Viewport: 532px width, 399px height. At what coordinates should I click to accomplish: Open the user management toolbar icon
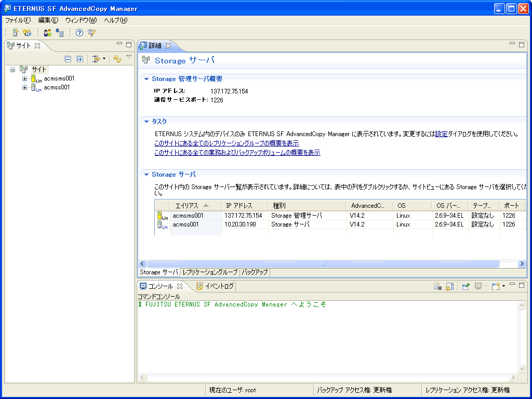48,33
